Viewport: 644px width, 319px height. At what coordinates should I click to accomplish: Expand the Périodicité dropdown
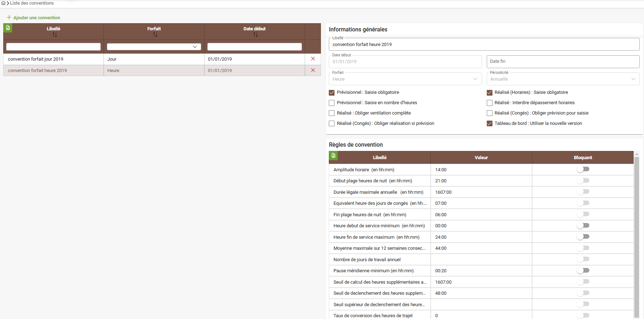pos(563,79)
